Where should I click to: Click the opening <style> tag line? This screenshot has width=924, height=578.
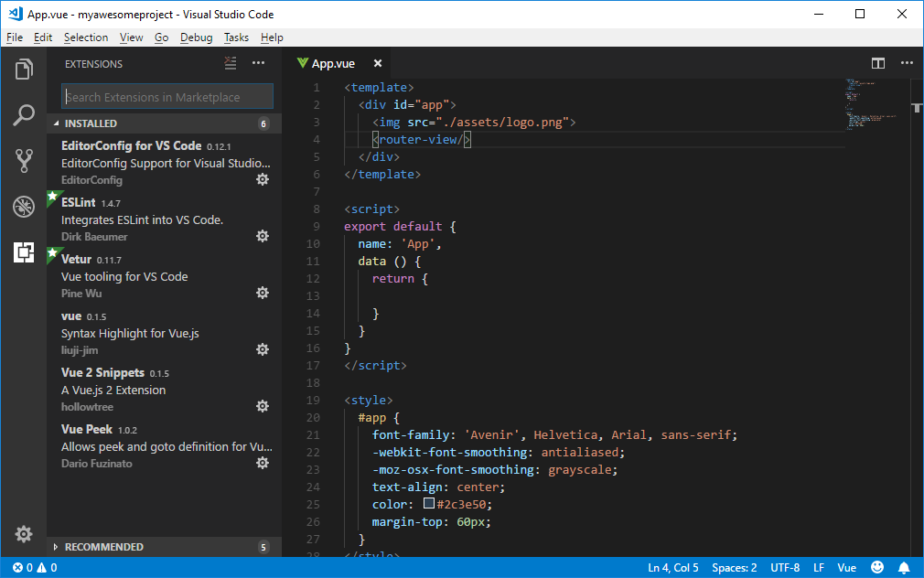coord(369,400)
